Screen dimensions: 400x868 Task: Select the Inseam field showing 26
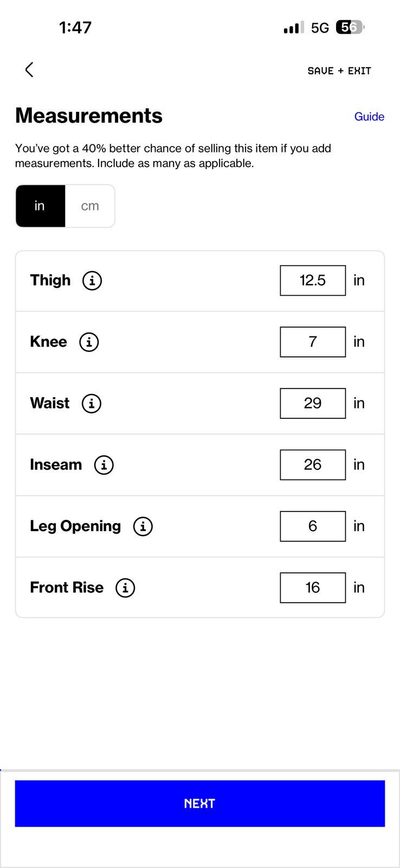click(313, 465)
